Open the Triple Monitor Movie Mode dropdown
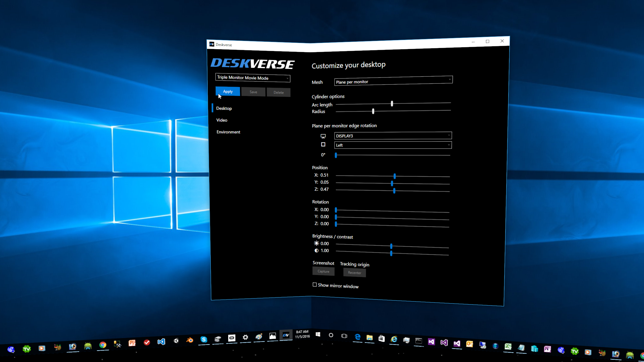Image resolution: width=644 pixels, height=362 pixels. pyautogui.click(x=253, y=78)
